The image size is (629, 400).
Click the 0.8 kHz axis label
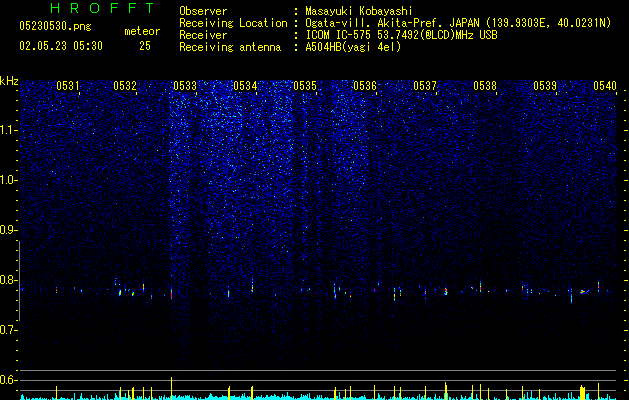(x=9, y=280)
